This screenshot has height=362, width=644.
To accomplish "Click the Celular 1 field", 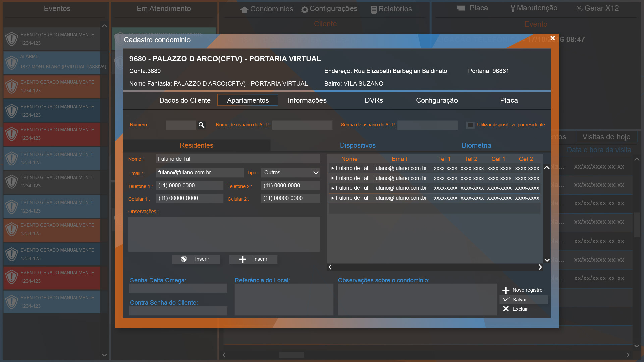I will [x=190, y=198].
